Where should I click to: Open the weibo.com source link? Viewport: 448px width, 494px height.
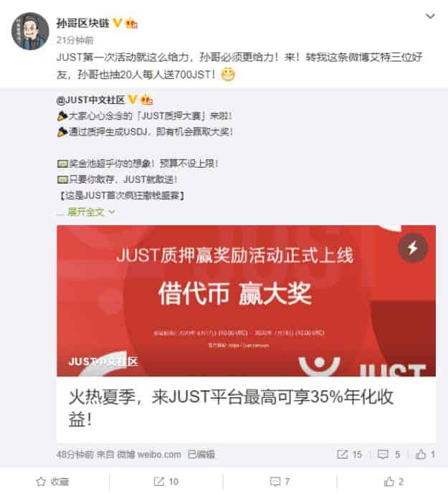tap(149, 455)
